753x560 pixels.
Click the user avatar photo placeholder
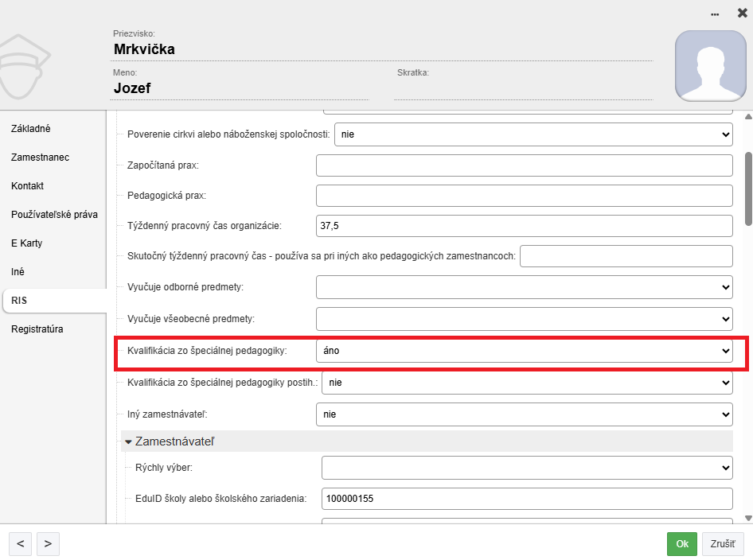point(710,67)
